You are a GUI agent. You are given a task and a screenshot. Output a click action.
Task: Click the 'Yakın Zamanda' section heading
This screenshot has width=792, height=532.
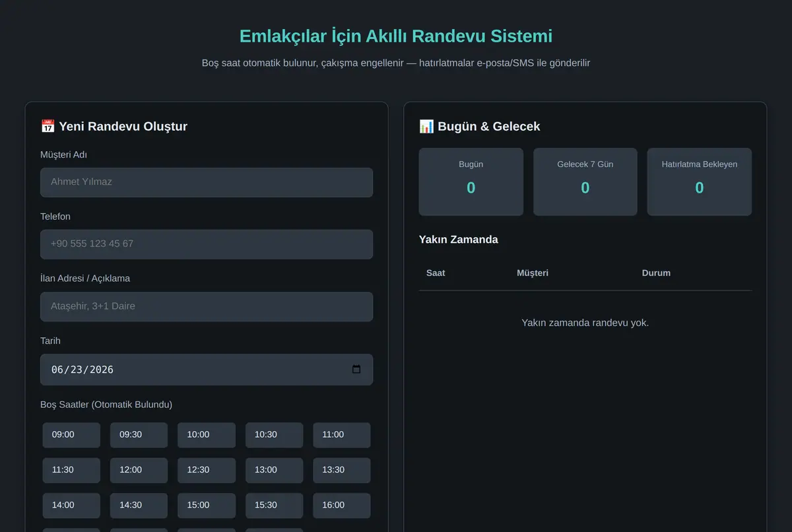coord(459,240)
